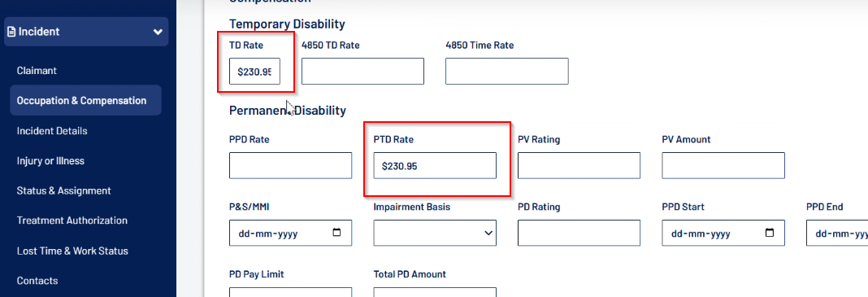Click the PD Rating input box

[x=579, y=233]
